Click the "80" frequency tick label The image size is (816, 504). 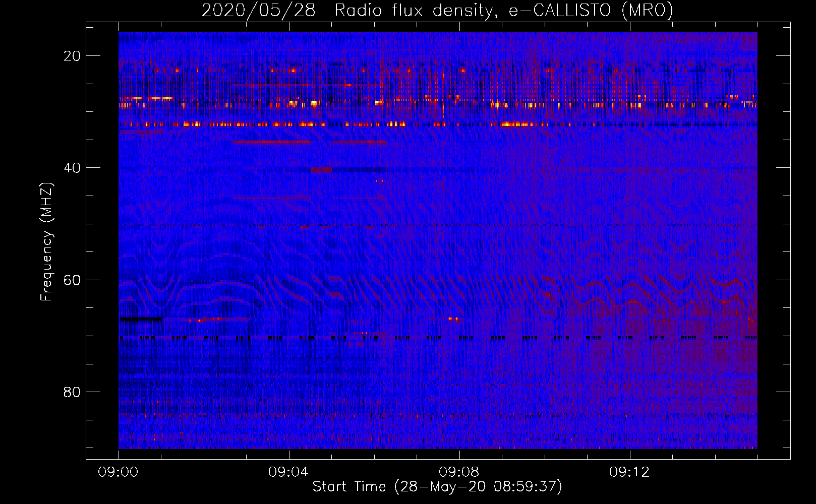click(x=72, y=392)
